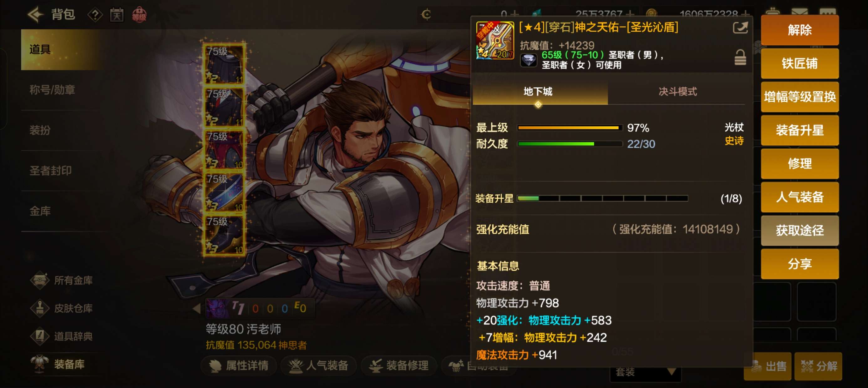Click left arrow beside the character stat bar

[x=196, y=308]
